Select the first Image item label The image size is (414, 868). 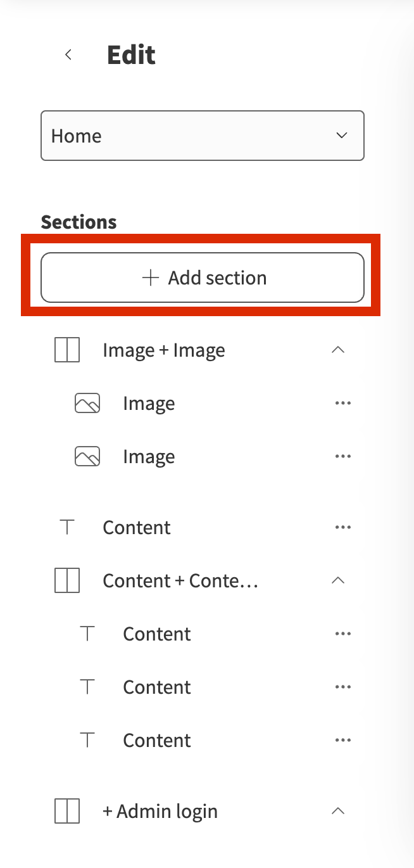coord(149,404)
